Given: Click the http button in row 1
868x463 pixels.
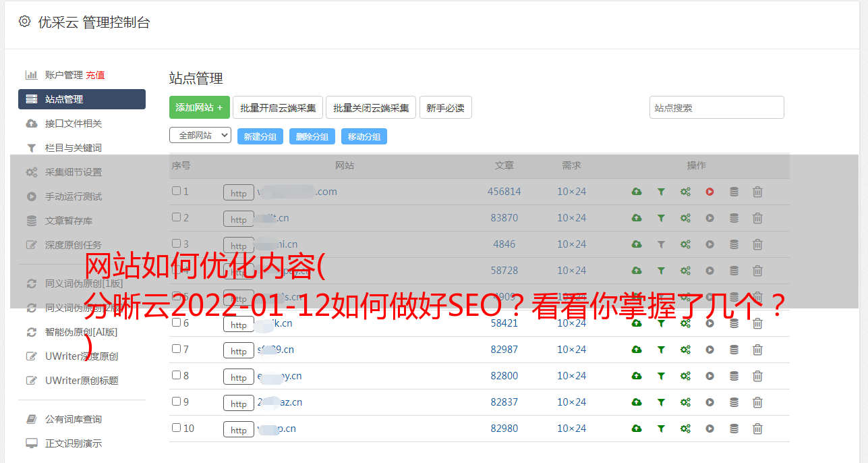Looking at the screenshot, I should point(239,193).
